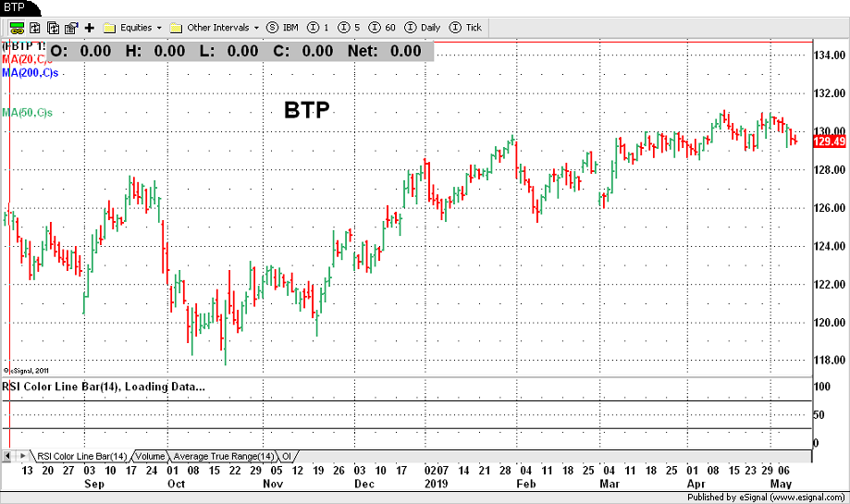
Task: Switch to the 1 minute interval
Action: point(317,28)
